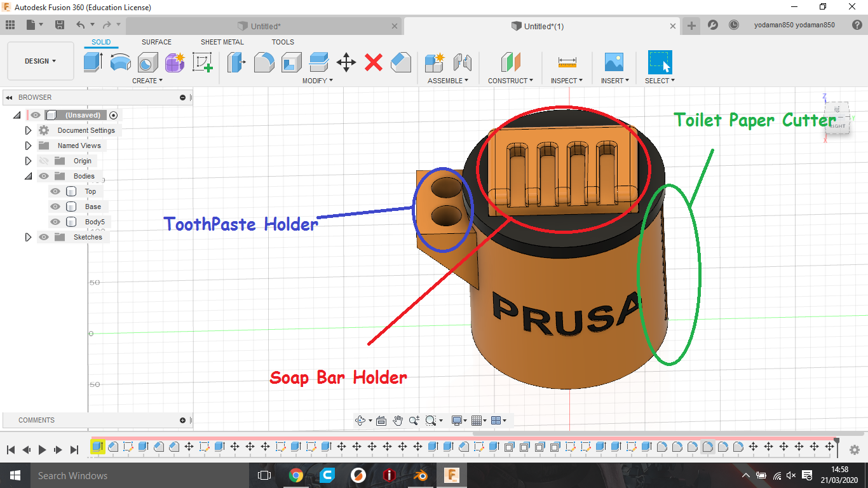Open the Joint tool in Assemble

click(463, 62)
